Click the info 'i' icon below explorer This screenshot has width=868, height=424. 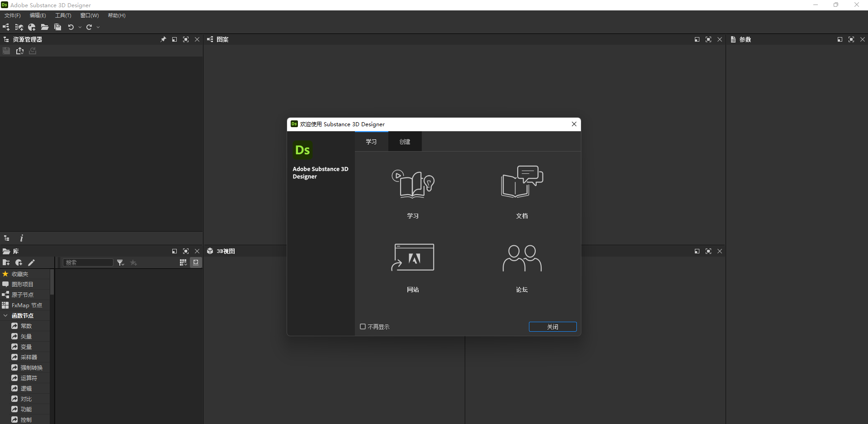pos(21,238)
